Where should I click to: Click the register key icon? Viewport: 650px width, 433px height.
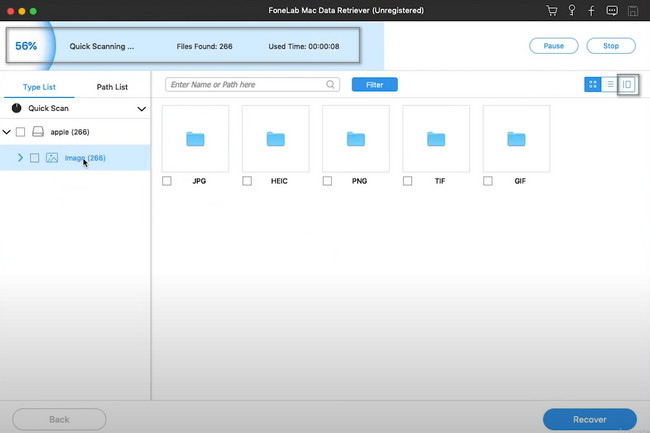click(572, 11)
